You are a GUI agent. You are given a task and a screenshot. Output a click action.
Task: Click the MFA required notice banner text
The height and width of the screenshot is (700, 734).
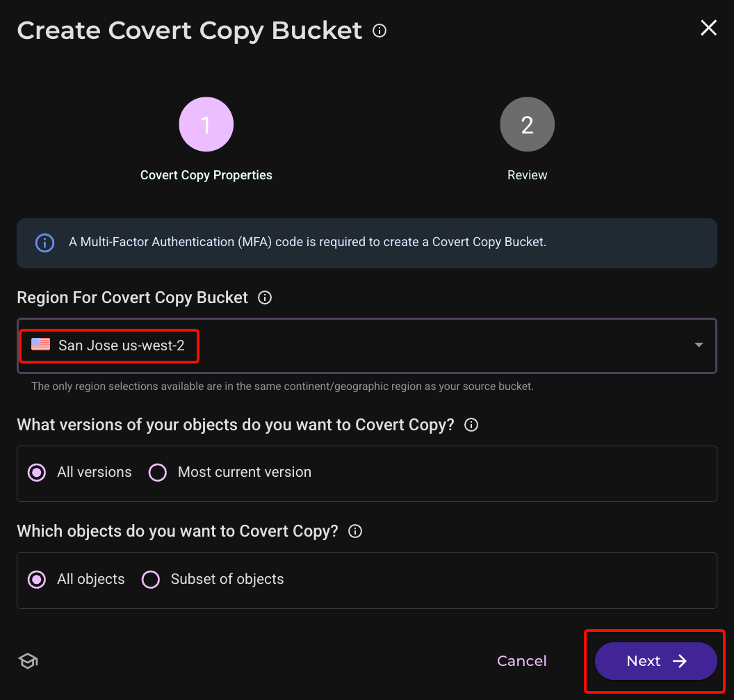pos(307,242)
